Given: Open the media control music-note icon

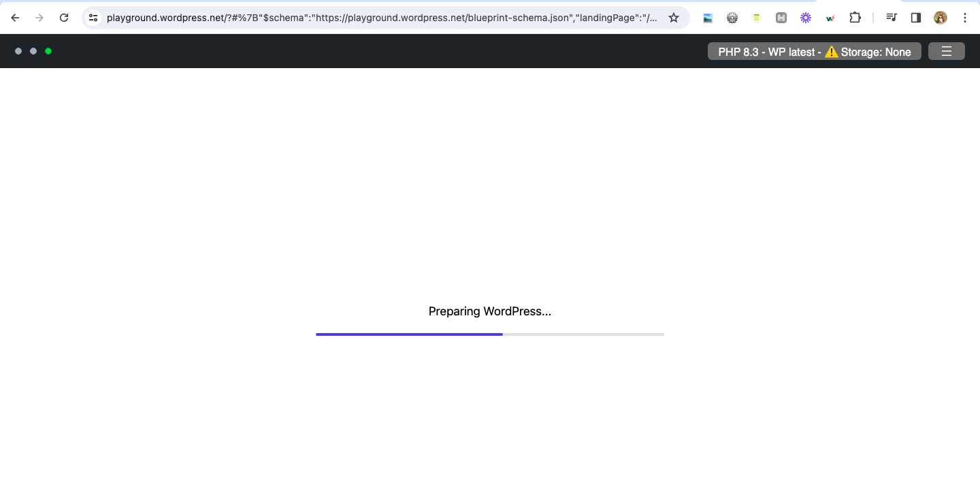Looking at the screenshot, I should tap(892, 18).
